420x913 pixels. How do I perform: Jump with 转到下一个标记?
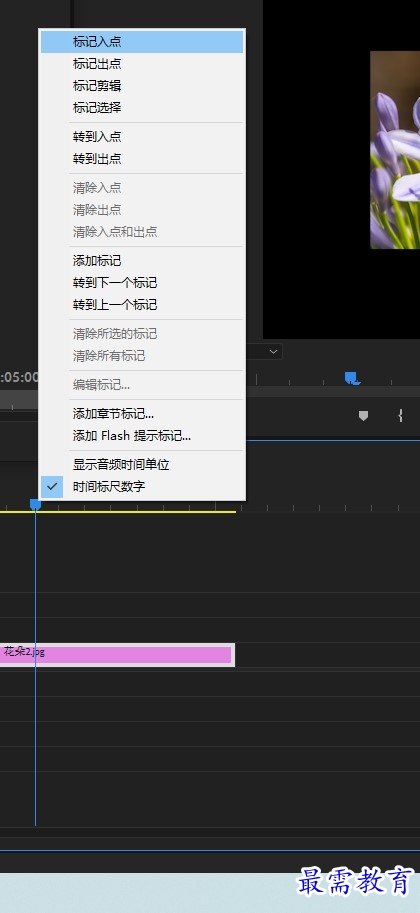pos(142,283)
